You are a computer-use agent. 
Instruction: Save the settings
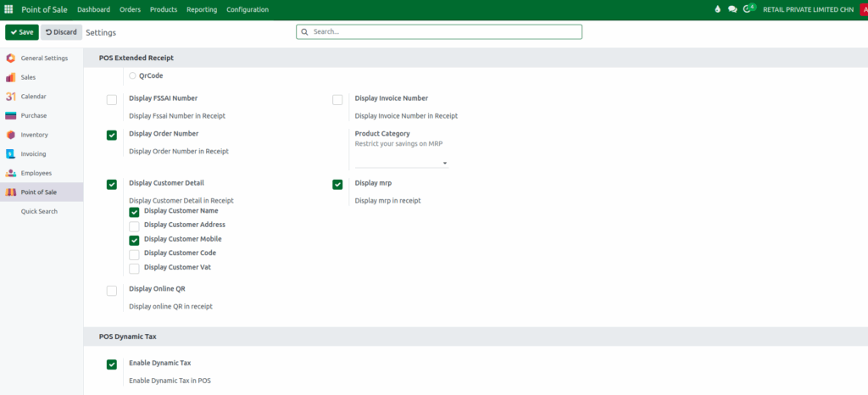22,32
